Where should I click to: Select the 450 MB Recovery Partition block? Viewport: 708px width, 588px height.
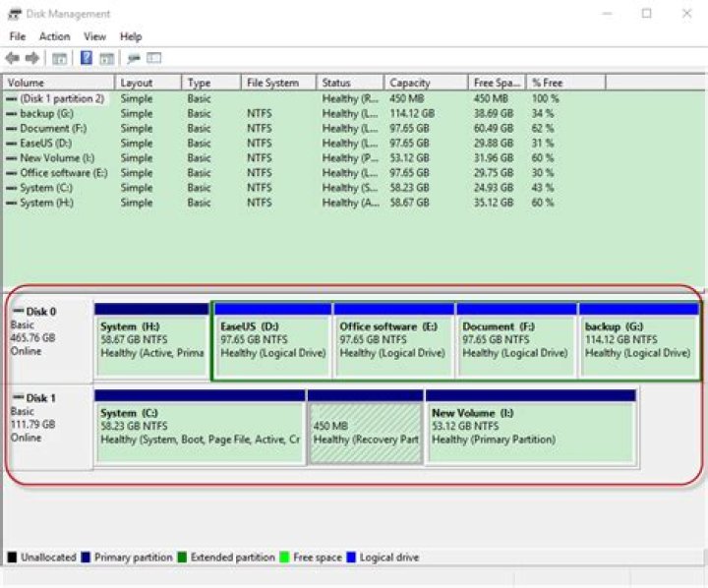pos(365,427)
